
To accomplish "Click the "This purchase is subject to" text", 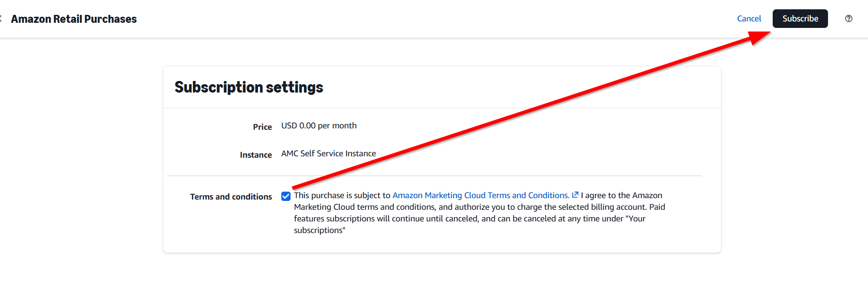I will 342,195.
